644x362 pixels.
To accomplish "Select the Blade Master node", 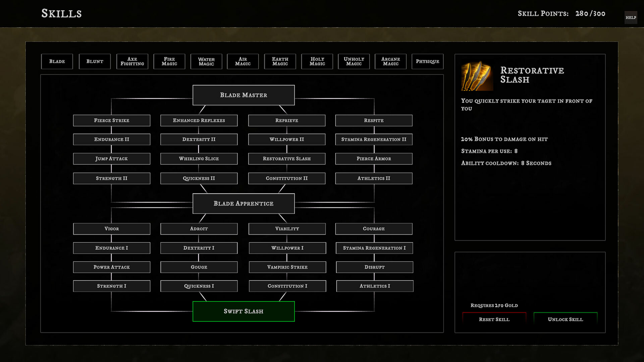I will coord(244,95).
